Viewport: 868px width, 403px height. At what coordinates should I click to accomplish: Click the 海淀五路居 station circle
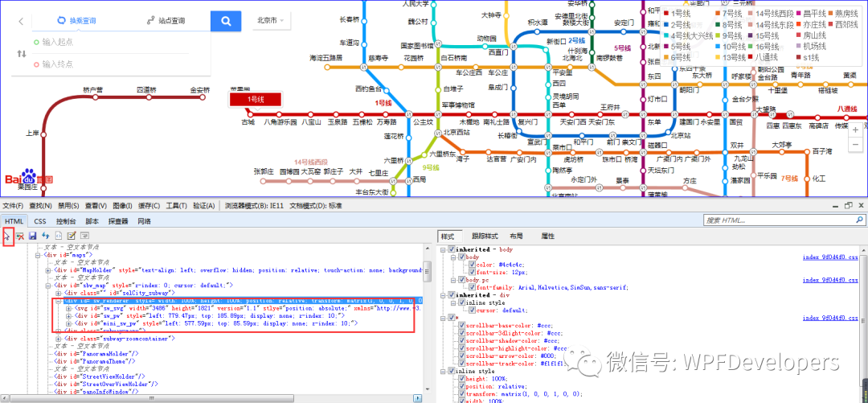coord(328,68)
